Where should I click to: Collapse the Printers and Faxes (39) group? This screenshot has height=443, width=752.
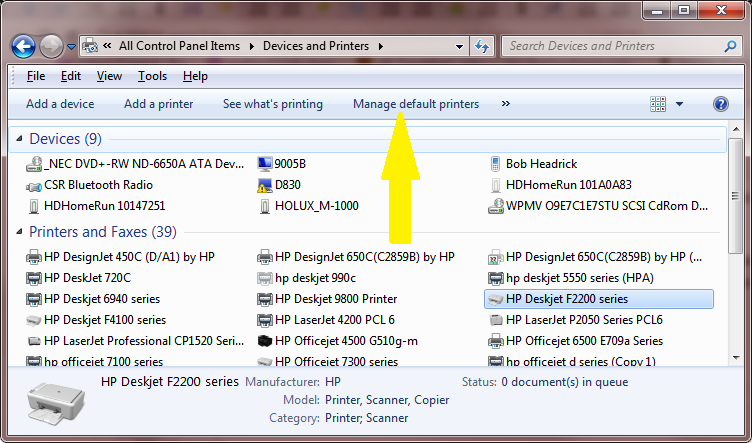(19, 232)
